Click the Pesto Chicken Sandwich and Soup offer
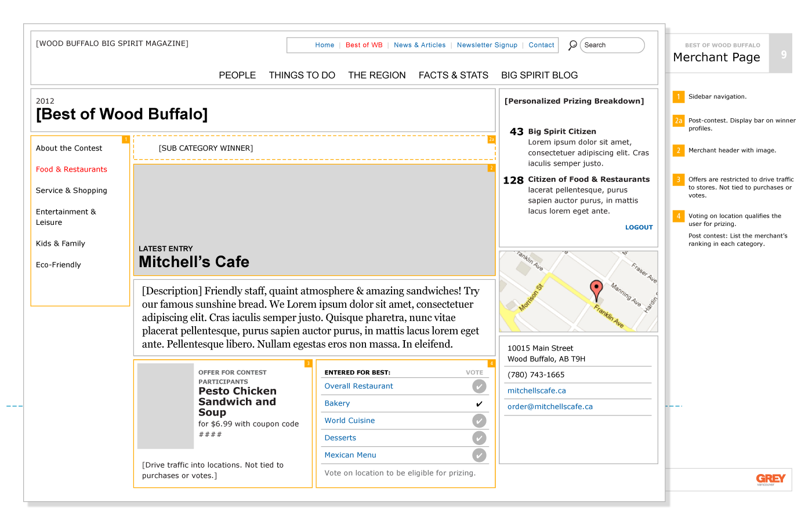The height and width of the screenshot is (525, 812). (237, 402)
